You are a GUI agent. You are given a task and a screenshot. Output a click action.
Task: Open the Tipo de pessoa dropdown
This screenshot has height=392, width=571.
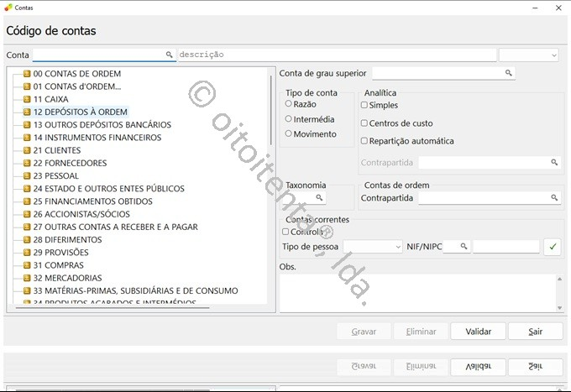click(373, 247)
